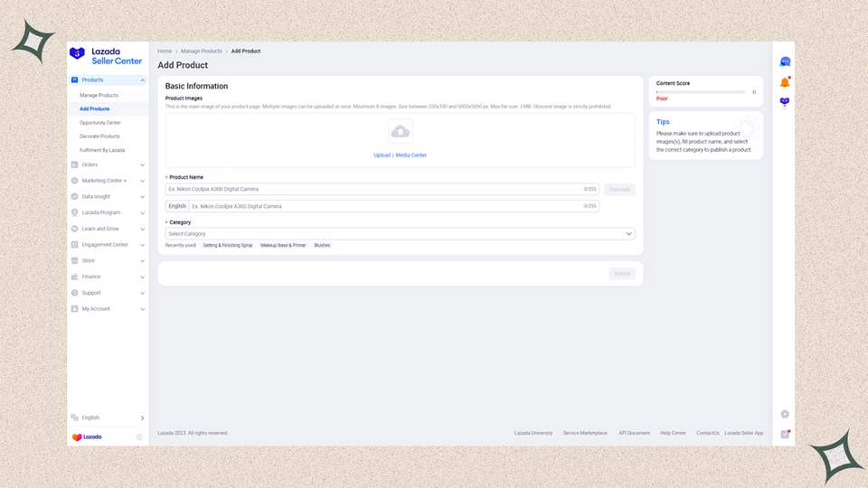Open the Select Category dropdown
Image resolution: width=868 pixels, height=488 pixels.
(x=401, y=234)
